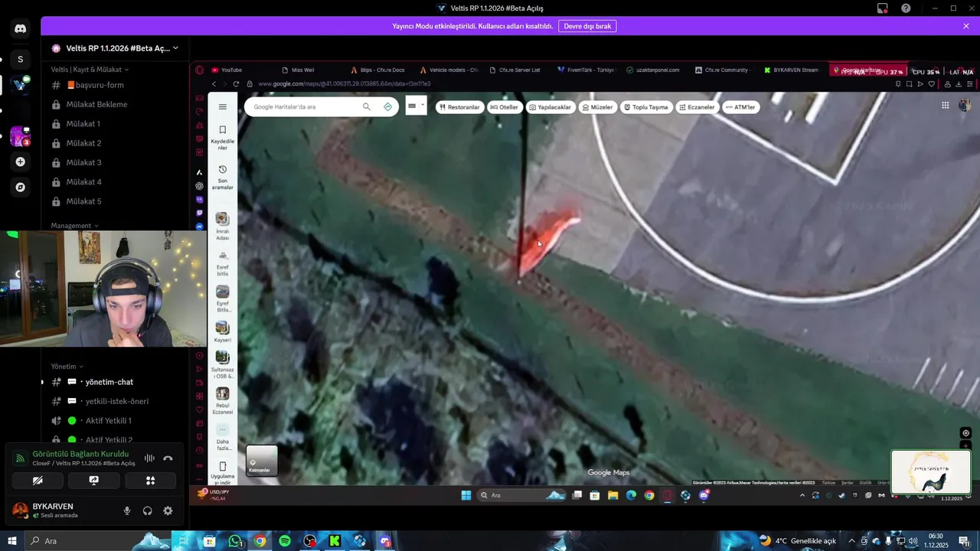This screenshot has height=551, width=980.
Task: Filter map by Restoranlar
Action: (x=459, y=107)
